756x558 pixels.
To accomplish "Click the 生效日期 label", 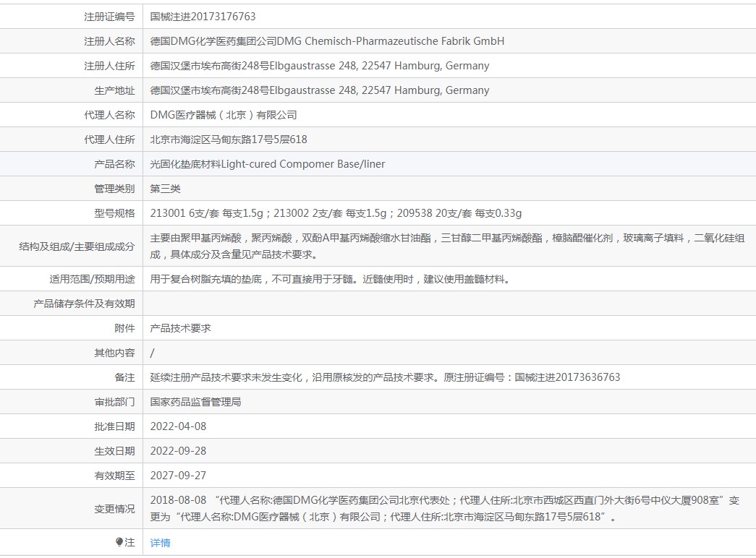I will click(x=115, y=451).
